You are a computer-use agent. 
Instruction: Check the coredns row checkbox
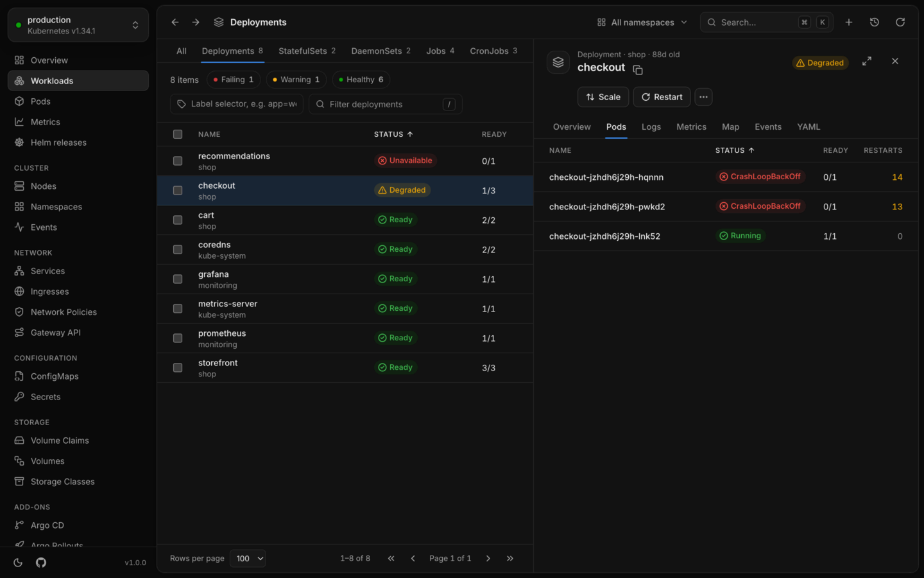pos(178,250)
